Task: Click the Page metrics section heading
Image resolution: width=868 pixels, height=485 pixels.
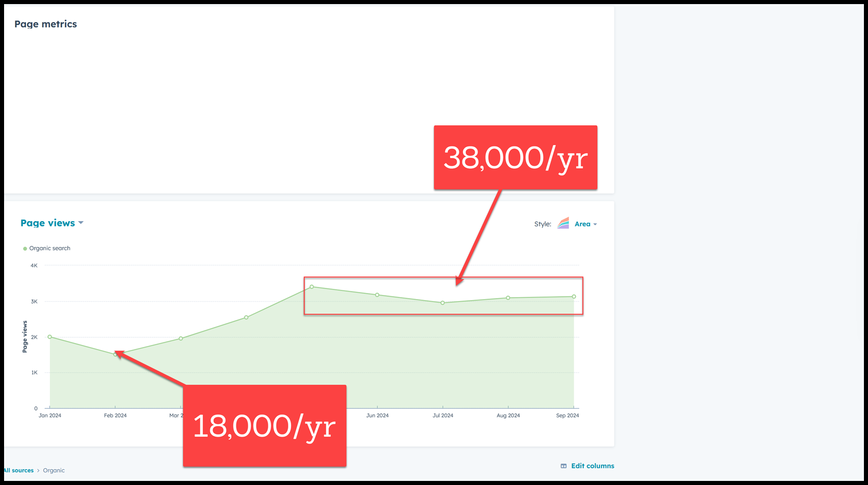Action: 45,24
